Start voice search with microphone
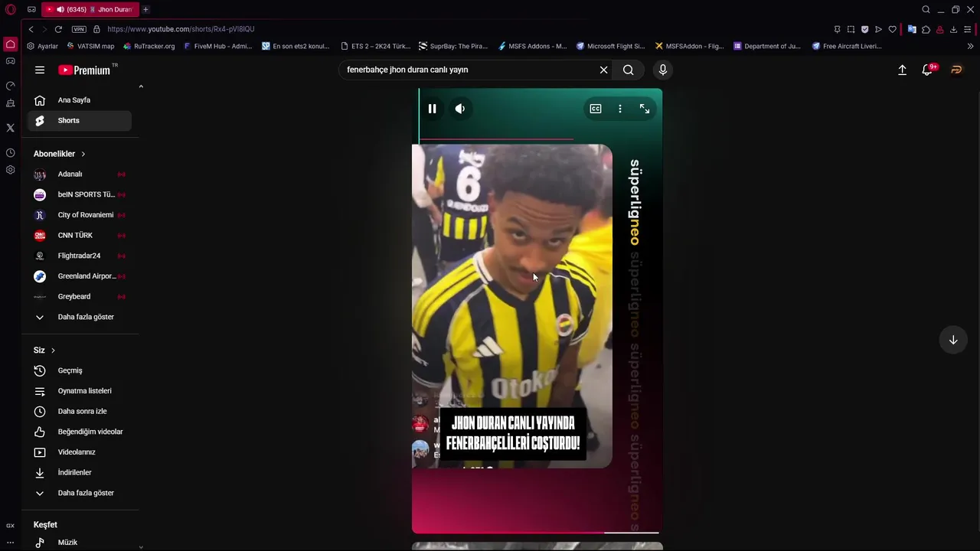 click(663, 70)
